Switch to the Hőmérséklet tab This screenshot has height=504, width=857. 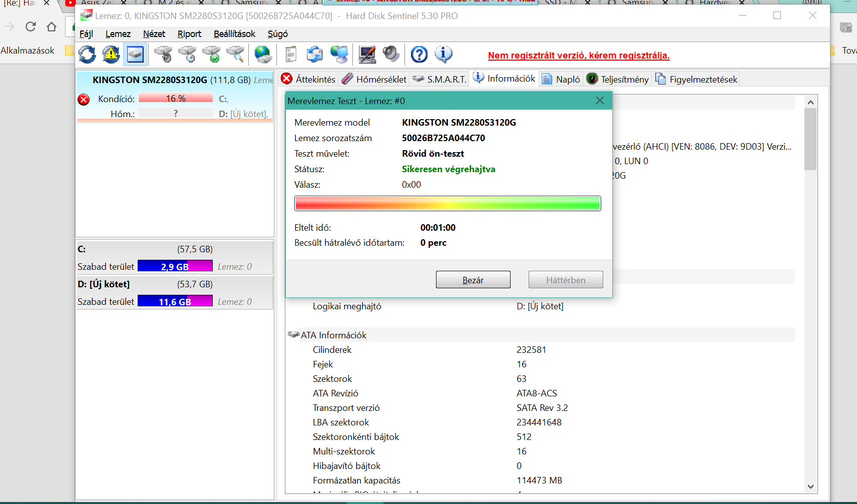[x=374, y=79]
